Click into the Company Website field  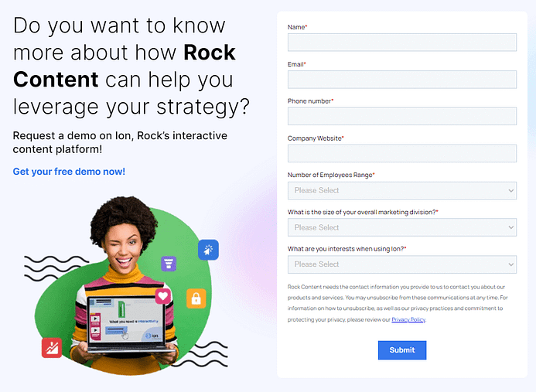pyautogui.click(x=402, y=153)
